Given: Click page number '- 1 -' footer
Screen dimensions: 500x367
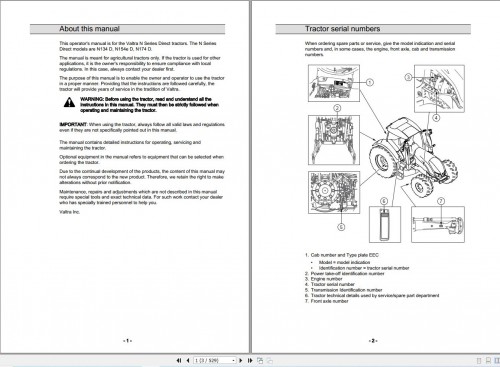Looking at the screenshot, I should coord(128,341).
